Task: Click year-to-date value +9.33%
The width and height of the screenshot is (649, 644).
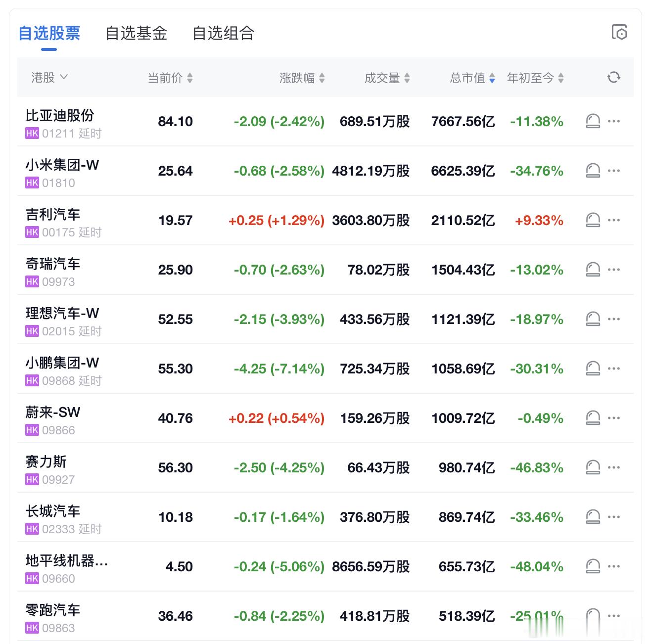Action: [x=539, y=220]
